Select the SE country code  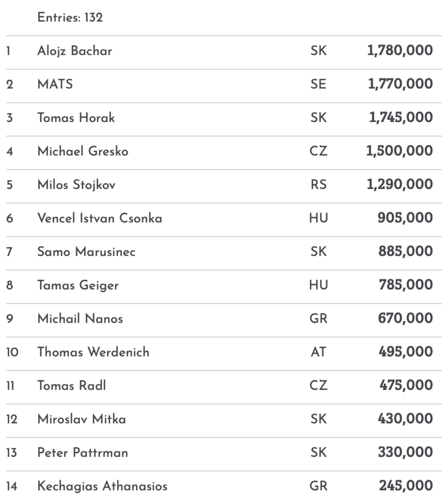pyautogui.click(x=318, y=84)
